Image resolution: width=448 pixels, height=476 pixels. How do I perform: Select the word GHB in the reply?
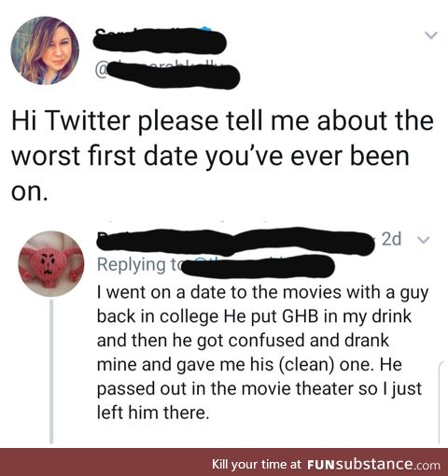(301, 316)
